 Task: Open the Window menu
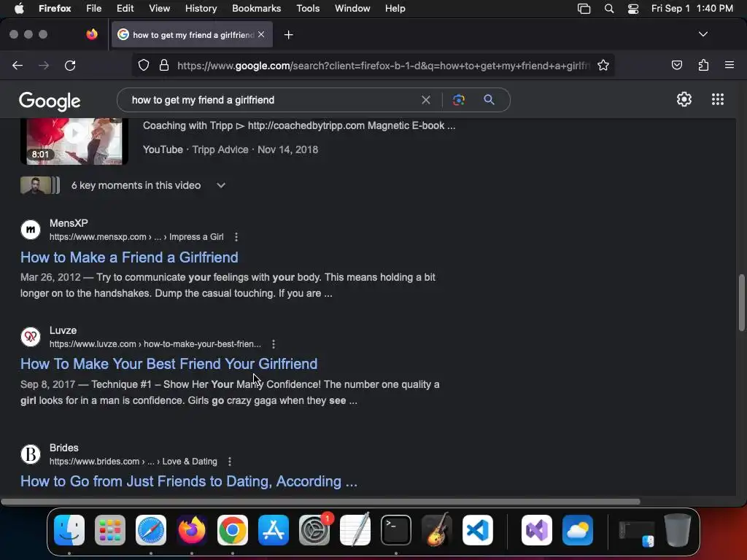pos(352,9)
